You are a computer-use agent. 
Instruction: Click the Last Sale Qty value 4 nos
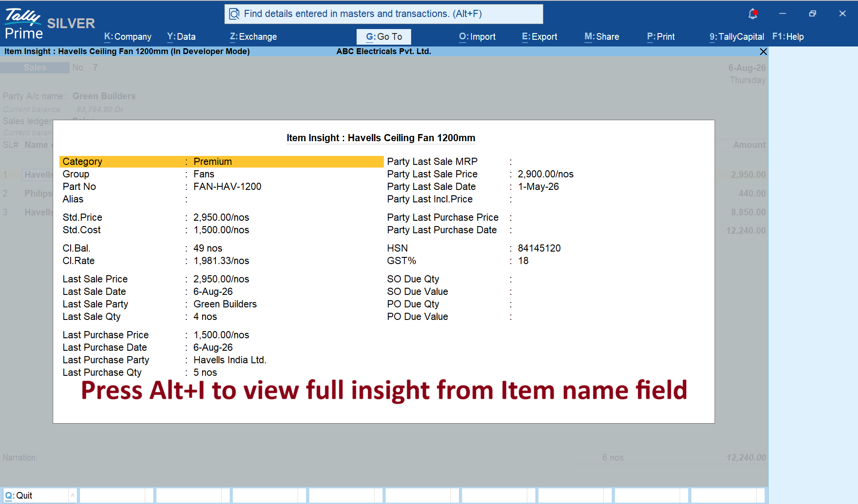pyautogui.click(x=205, y=317)
